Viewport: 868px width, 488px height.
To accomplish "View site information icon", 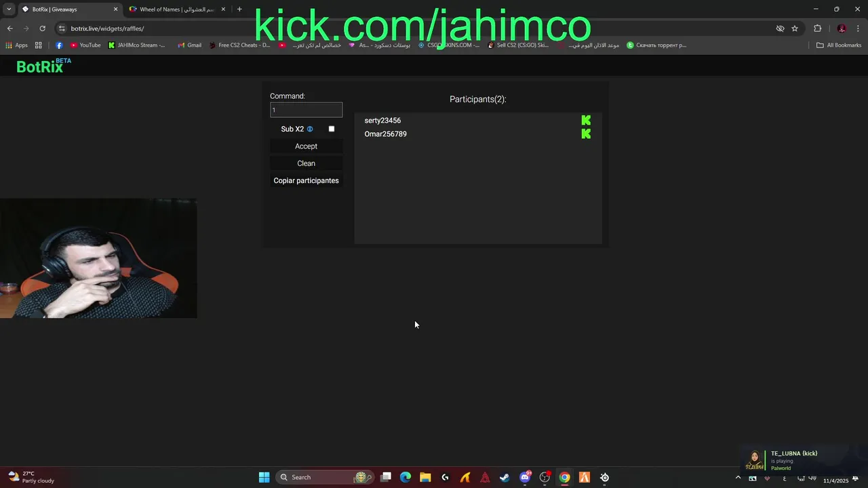I will pos(62,28).
